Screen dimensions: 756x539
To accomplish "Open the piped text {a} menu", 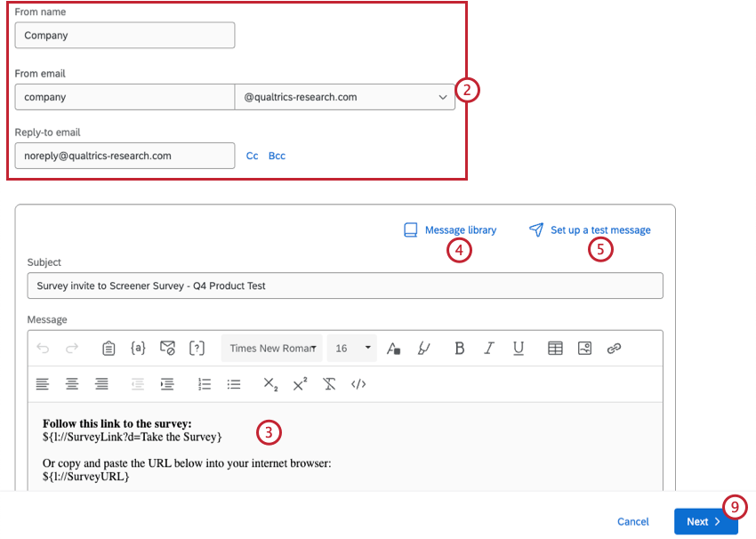I will pyautogui.click(x=138, y=349).
